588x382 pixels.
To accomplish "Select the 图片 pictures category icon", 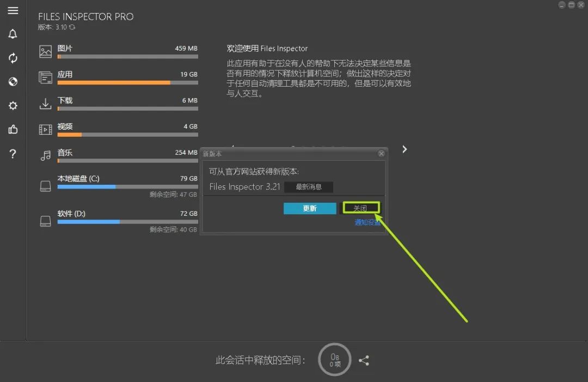I will [46, 51].
